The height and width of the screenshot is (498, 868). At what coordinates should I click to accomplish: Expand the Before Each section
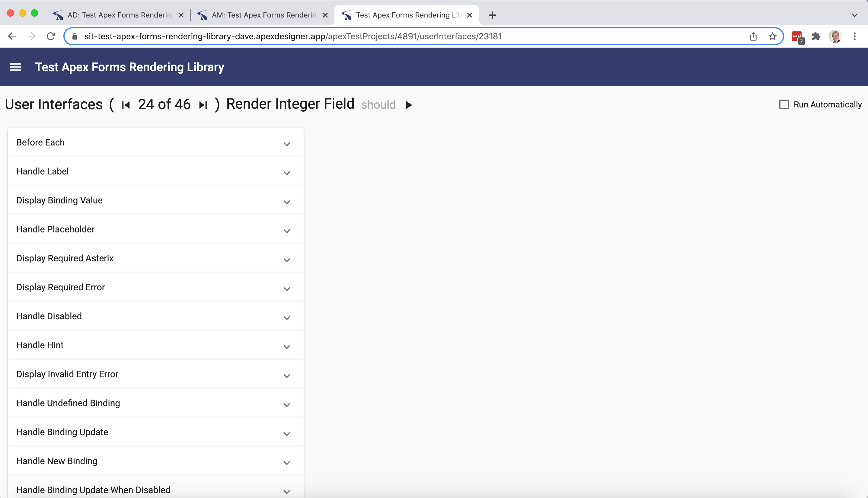(287, 144)
